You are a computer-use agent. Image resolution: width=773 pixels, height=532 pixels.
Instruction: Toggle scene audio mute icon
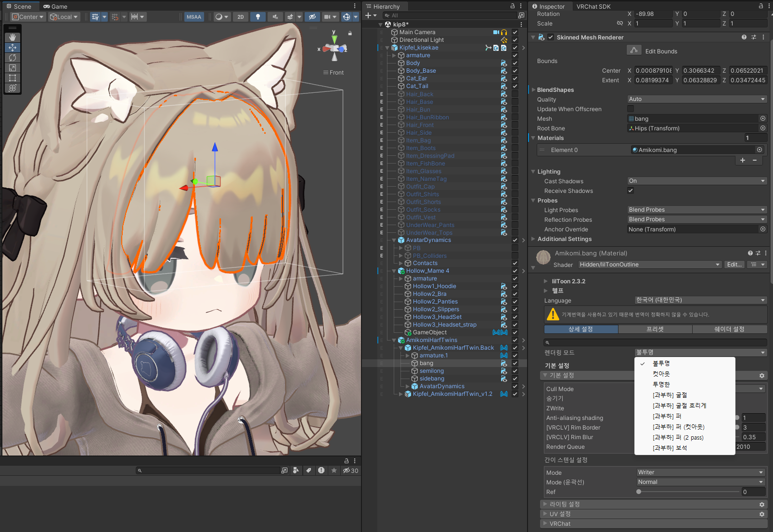tap(275, 17)
